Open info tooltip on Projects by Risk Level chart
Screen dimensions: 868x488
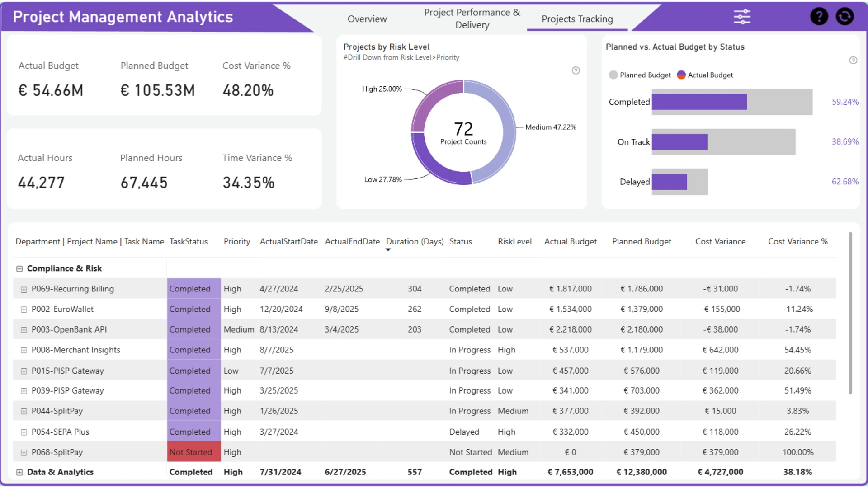point(576,70)
